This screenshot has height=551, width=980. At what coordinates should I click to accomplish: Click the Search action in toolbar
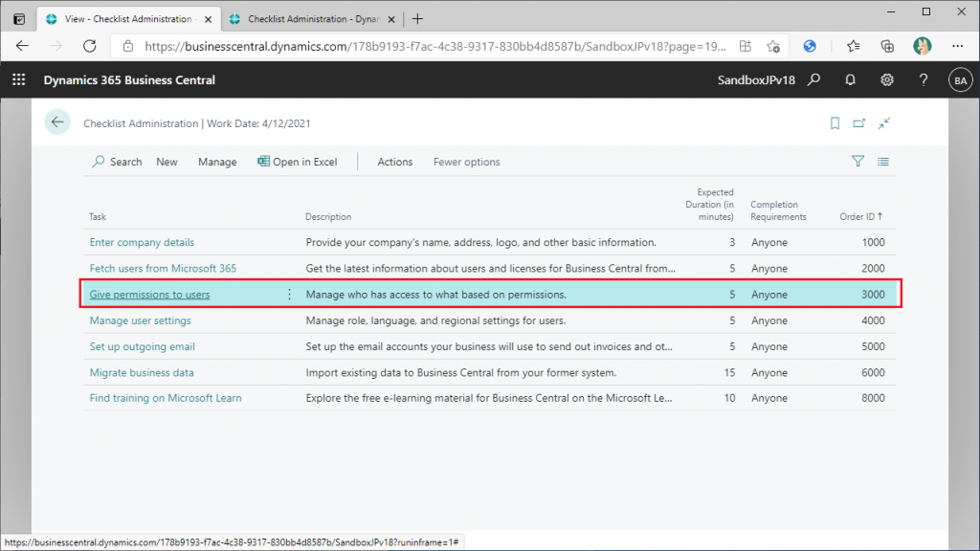tap(117, 162)
